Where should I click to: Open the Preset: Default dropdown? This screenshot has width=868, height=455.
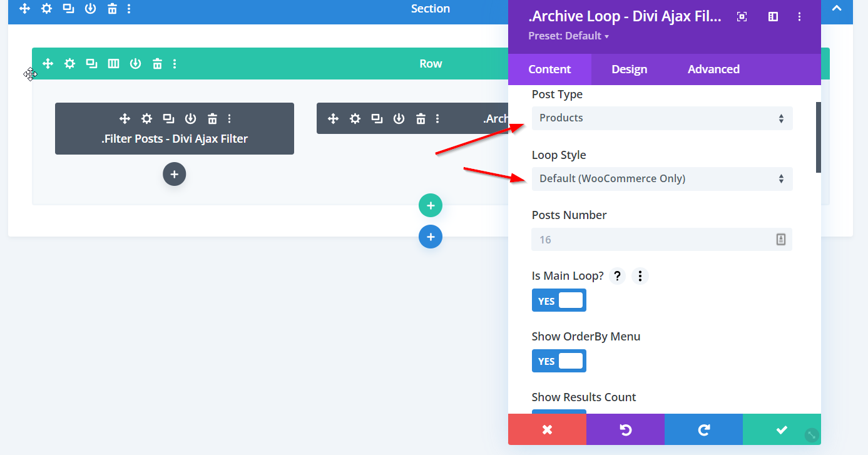point(568,36)
